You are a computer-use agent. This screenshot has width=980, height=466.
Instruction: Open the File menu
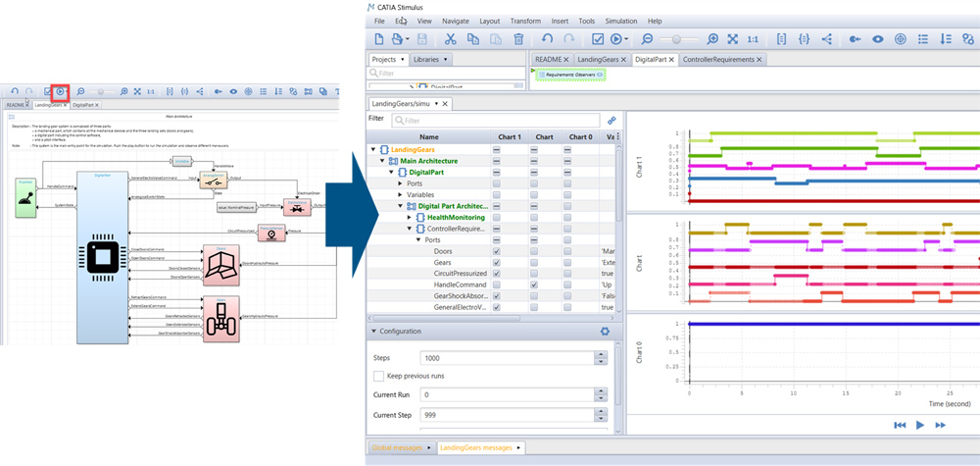(x=379, y=21)
